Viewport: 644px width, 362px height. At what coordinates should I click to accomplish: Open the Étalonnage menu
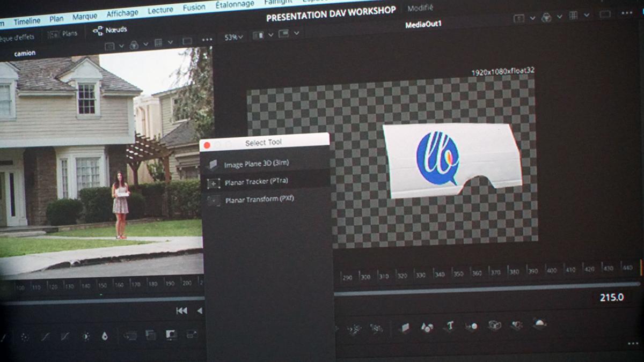click(234, 4)
